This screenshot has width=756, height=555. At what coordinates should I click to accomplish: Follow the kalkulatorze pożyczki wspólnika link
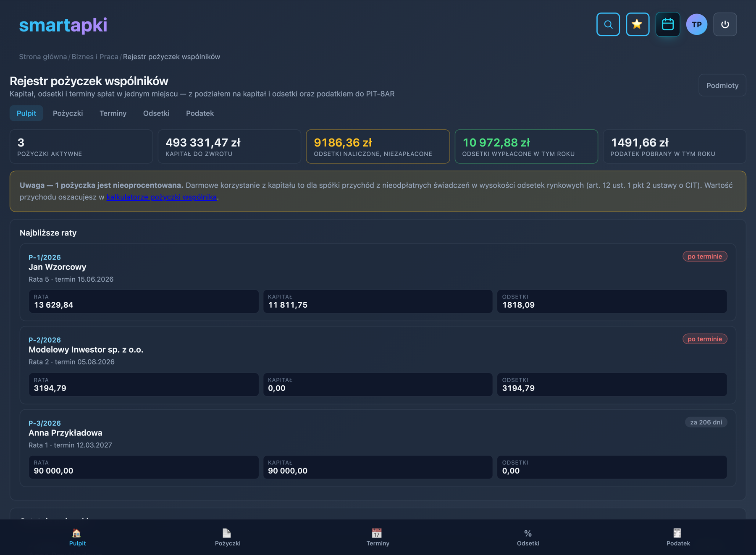[162, 197]
